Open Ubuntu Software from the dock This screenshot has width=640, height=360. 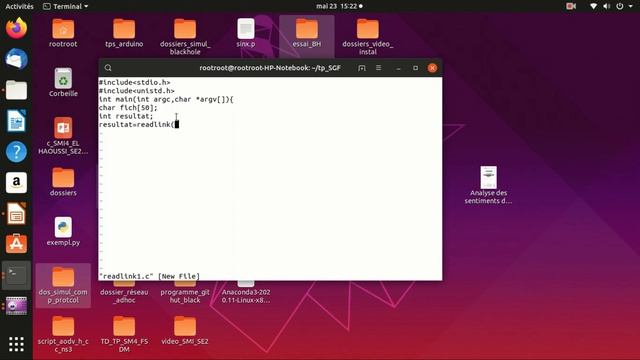pyautogui.click(x=16, y=244)
